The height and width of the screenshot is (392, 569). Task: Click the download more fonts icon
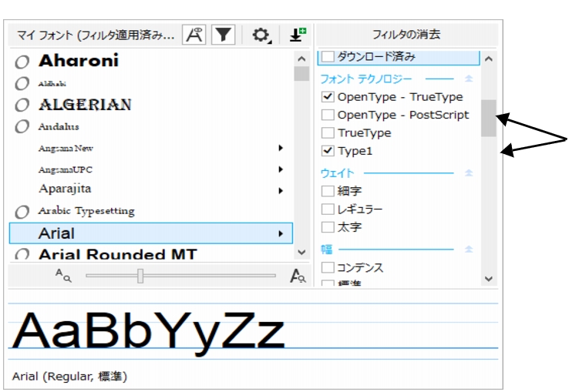pos(298,35)
